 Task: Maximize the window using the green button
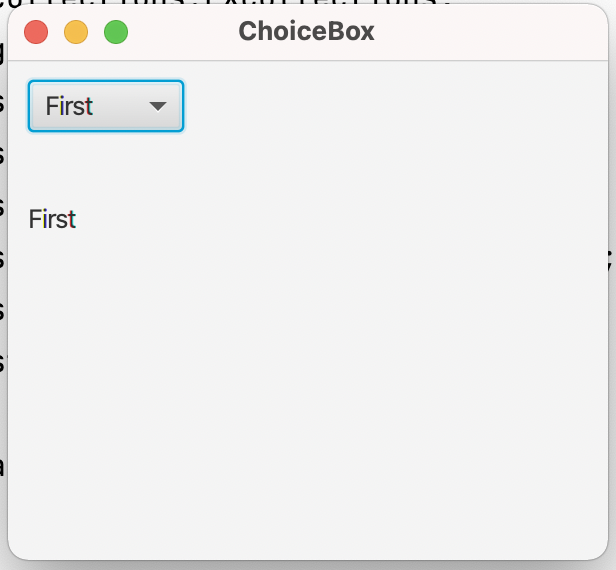(116, 32)
